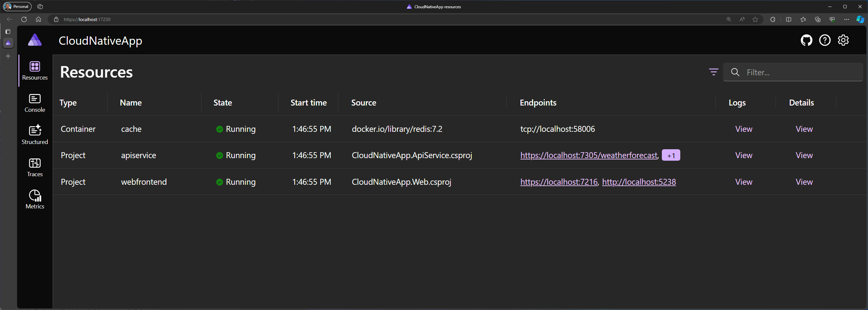Open read aloud icon in address bar
868x310 pixels.
[742, 19]
